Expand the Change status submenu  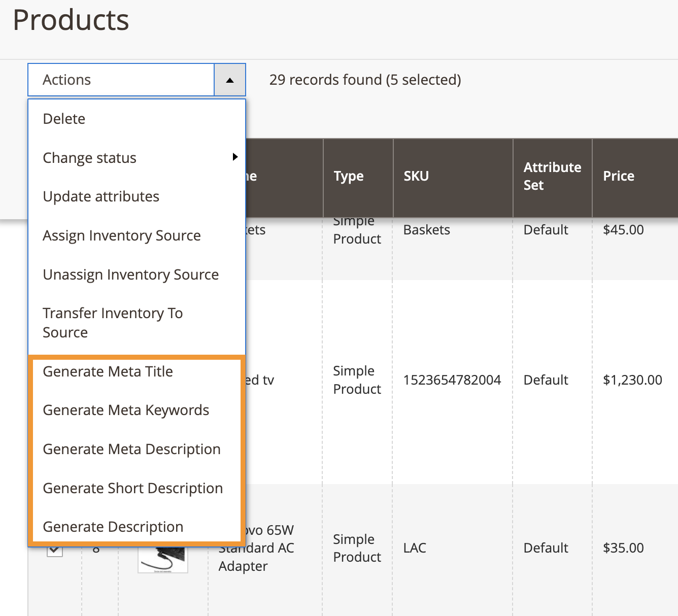[89, 158]
